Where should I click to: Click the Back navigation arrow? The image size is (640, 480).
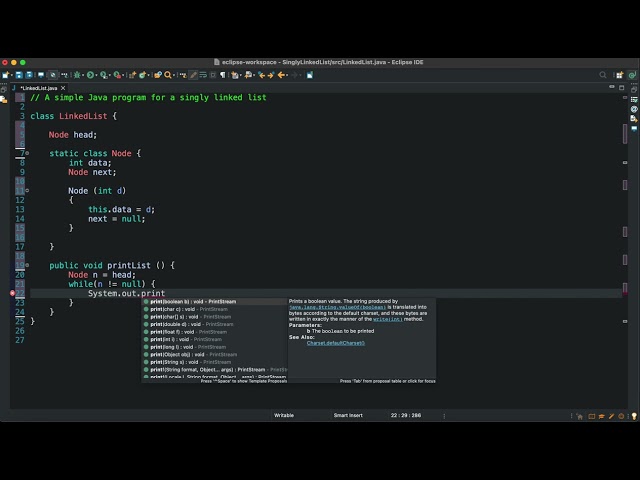pos(281,75)
